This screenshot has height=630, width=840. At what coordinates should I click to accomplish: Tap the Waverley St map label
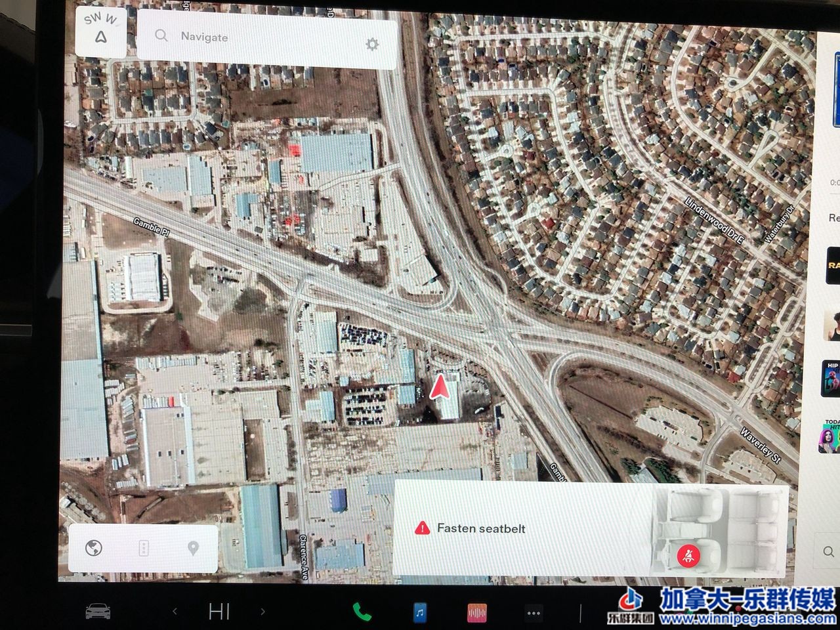pyautogui.click(x=760, y=446)
